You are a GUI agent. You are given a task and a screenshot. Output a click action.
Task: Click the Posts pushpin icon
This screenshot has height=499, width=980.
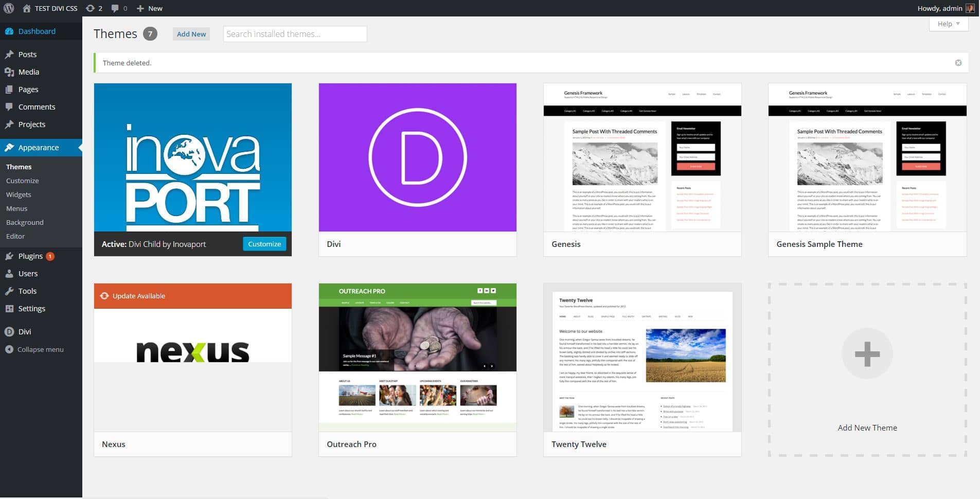click(9, 55)
